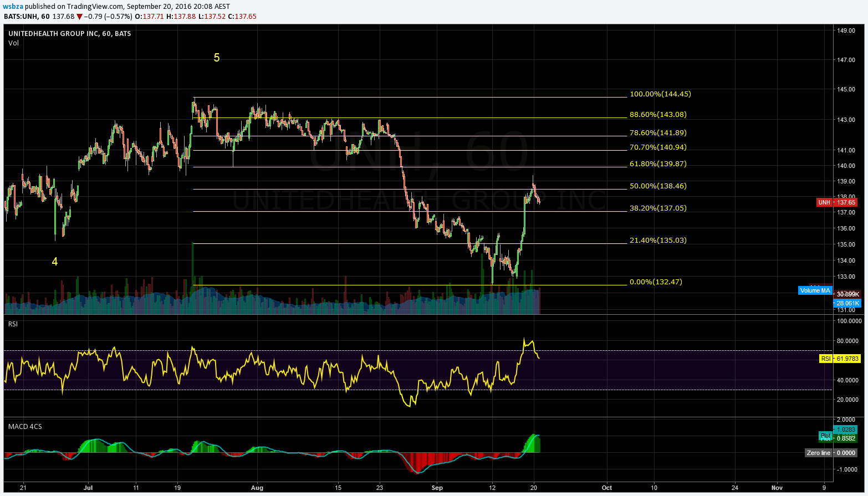Screen dimensions: 868x496
Task: Click the Vol indicator label
Action: pos(14,43)
